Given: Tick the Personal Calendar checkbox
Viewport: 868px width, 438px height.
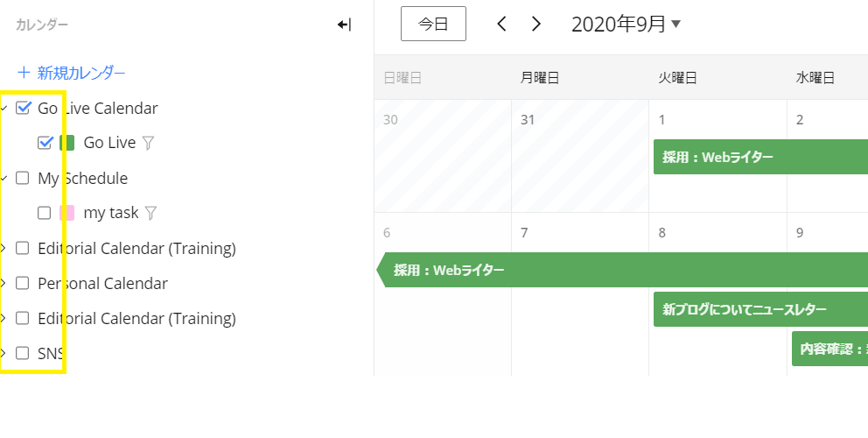Looking at the screenshot, I should [x=22, y=283].
